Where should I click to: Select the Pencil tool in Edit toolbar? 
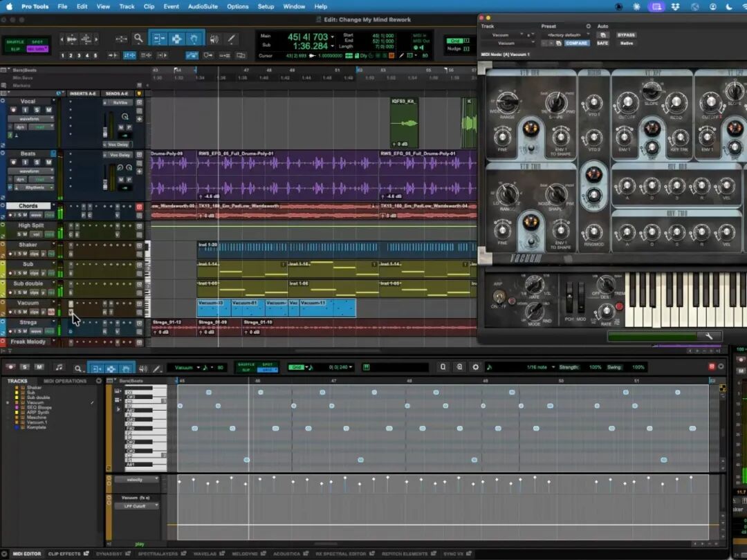tap(231, 39)
